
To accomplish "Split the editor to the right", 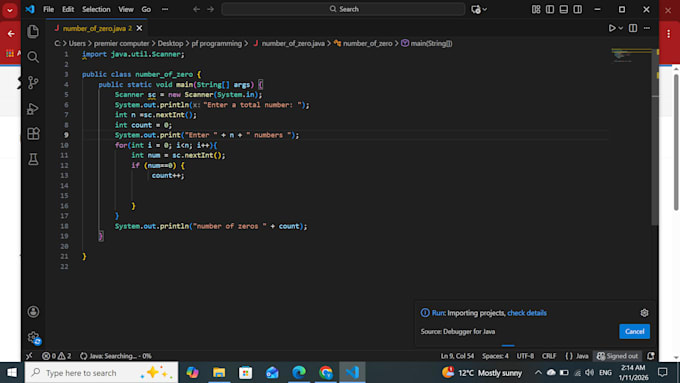I will pos(633,28).
